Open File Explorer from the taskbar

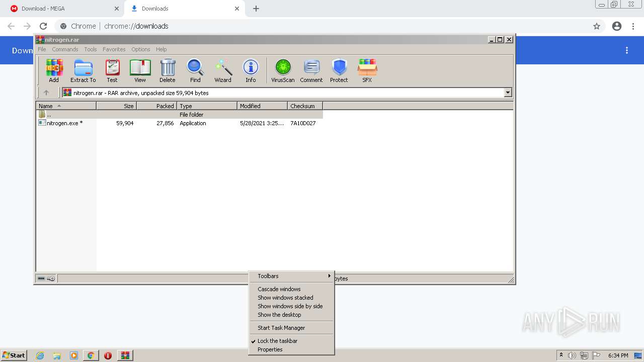click(57, 355)
